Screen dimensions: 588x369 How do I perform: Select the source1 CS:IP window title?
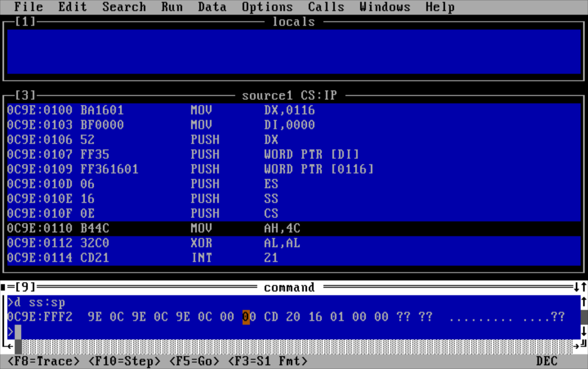tap(290, 95)
